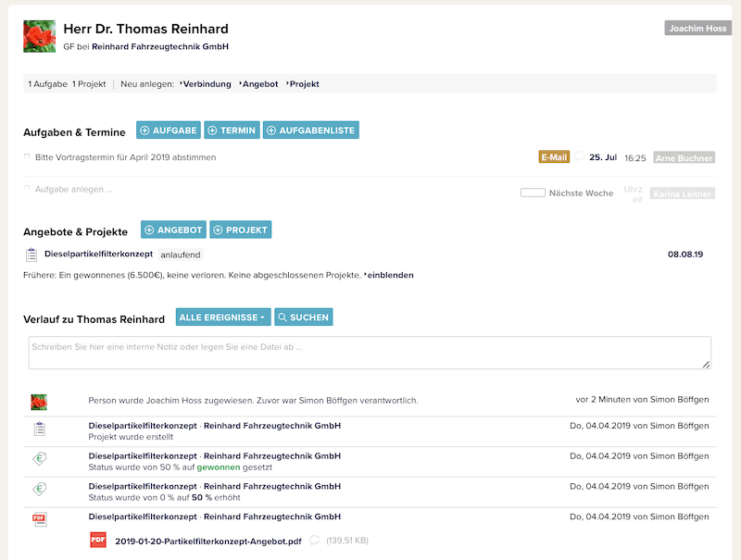Open the Alle Ereignisse filter dropdown
The height and width of the screenshot is (560, 741).
tap(223, 317)
